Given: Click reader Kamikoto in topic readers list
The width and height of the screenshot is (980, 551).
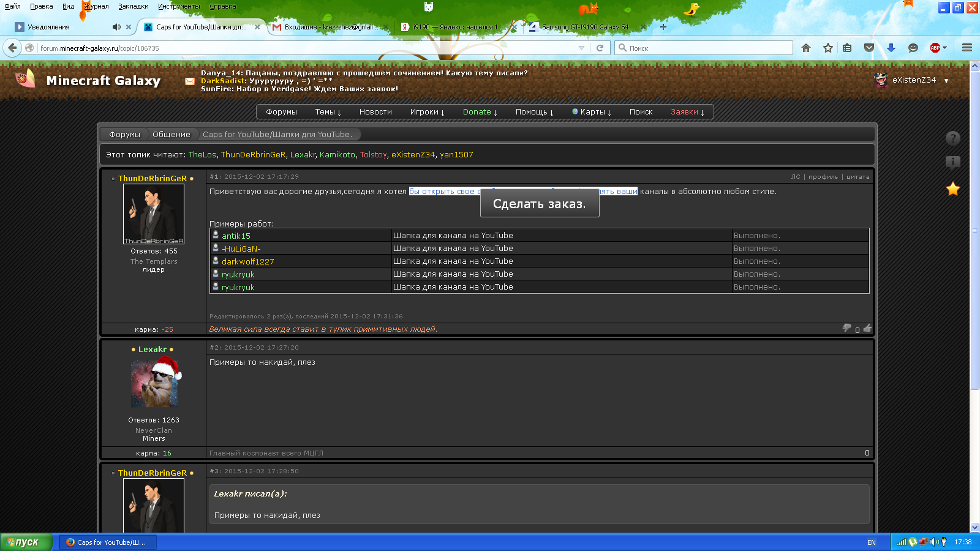Looking at the screenshot, I should point(337,155).
